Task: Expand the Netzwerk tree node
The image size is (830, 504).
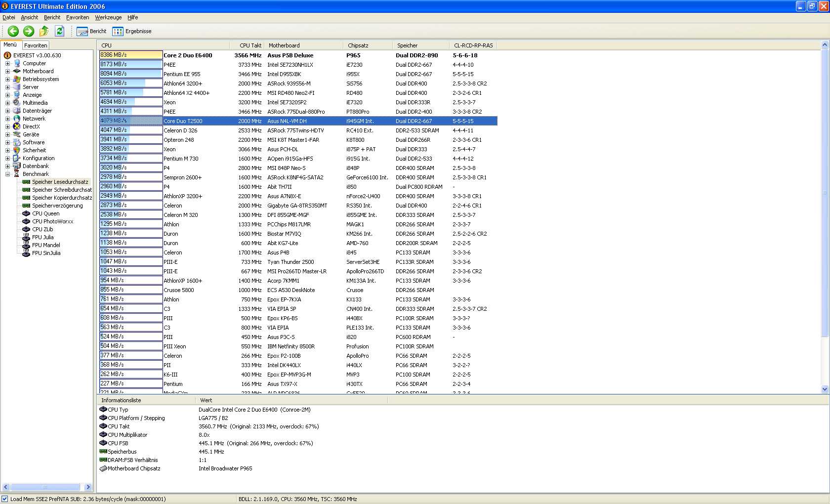Action: tap(7, 119)
